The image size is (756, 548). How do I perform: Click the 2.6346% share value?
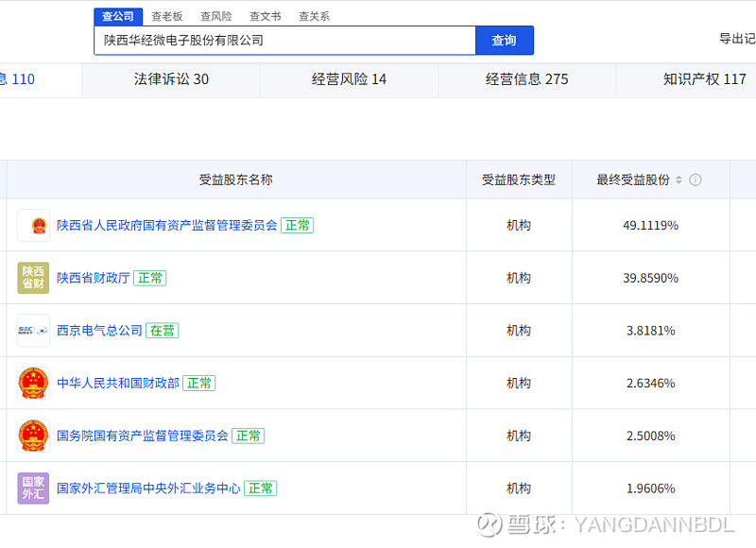pos(650,384)
